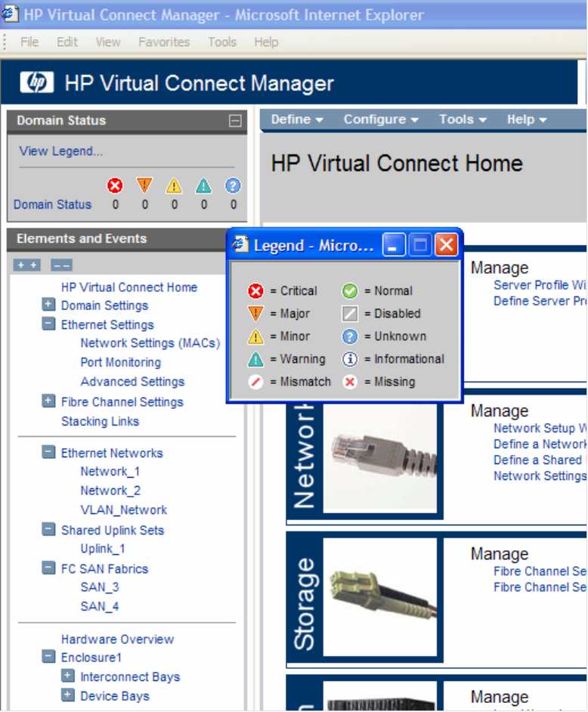Click the Critical icon in the Legend window
This screenshot has width=588, height=712.
click(x=255, y=290)
